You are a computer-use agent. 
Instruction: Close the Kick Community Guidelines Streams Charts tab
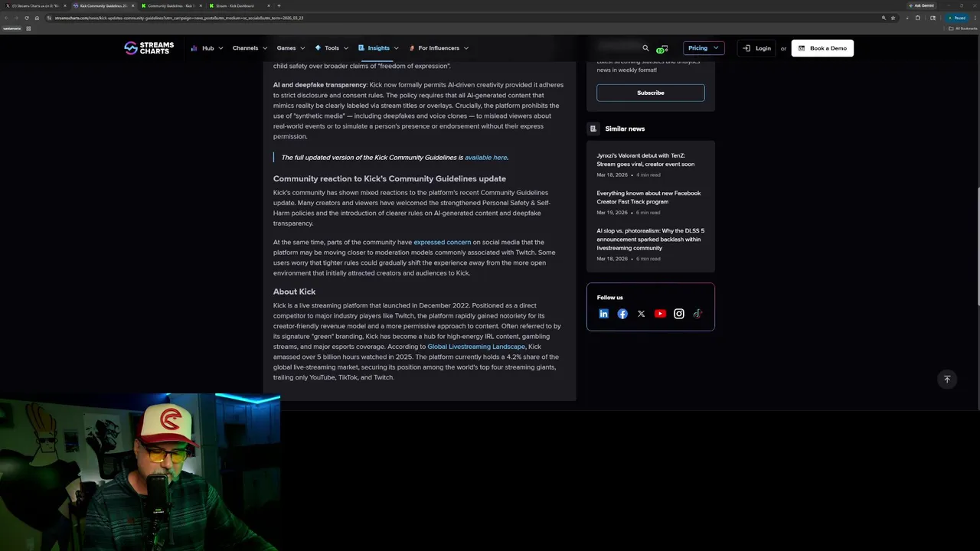point(132,6)
